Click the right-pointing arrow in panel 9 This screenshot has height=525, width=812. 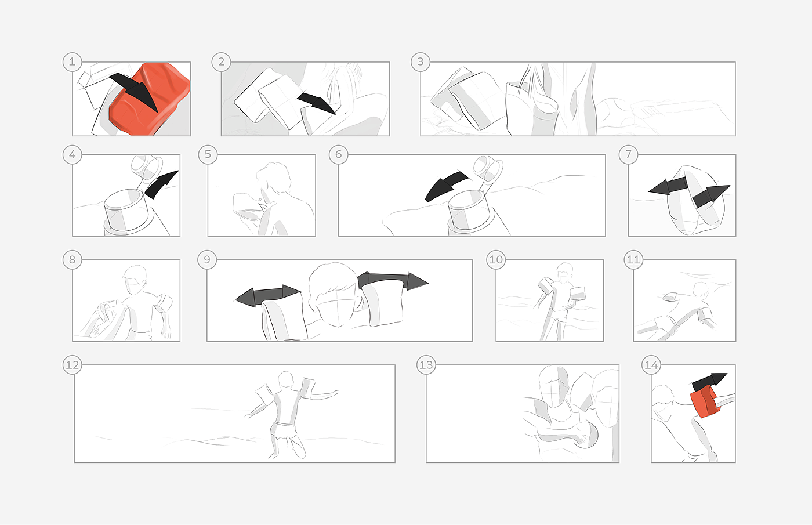tap(393, 281)
